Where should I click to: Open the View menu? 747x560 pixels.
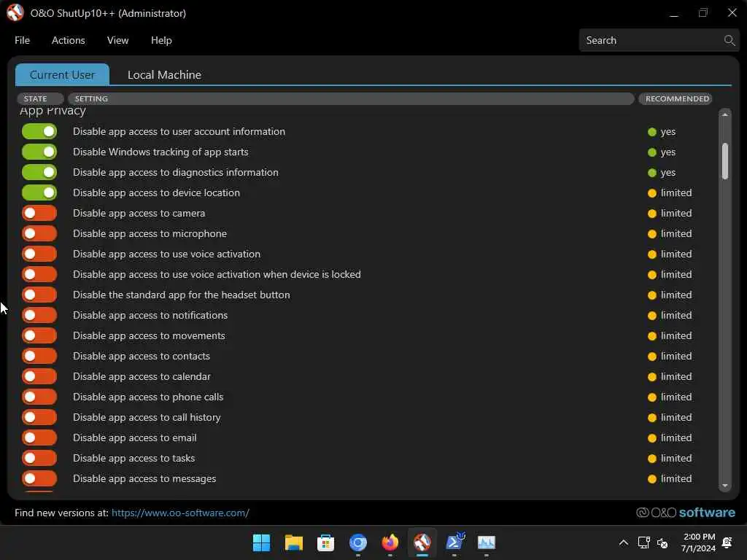pos(117,41)
